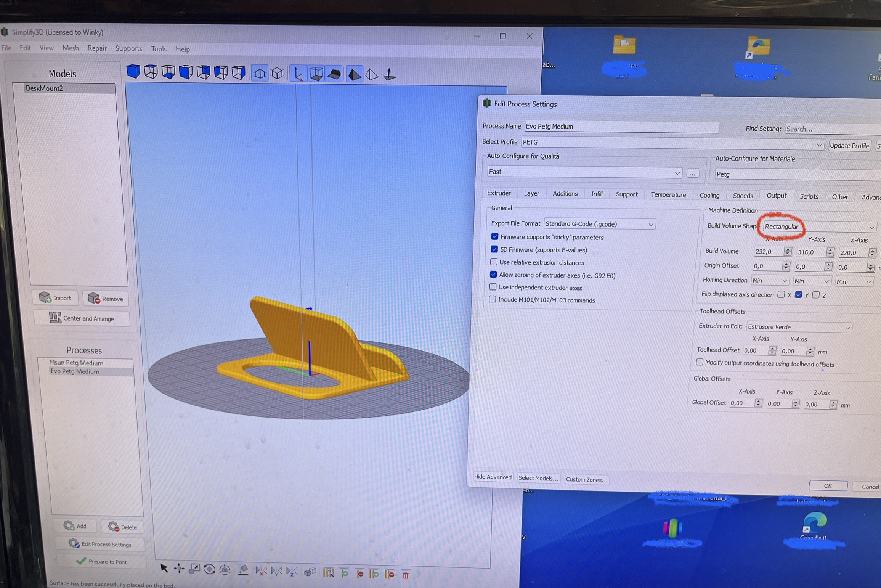The height and width of the screenshot is (588, 881).
Task: Check flip displayed axis direction X
Action: tap(781, 294)
